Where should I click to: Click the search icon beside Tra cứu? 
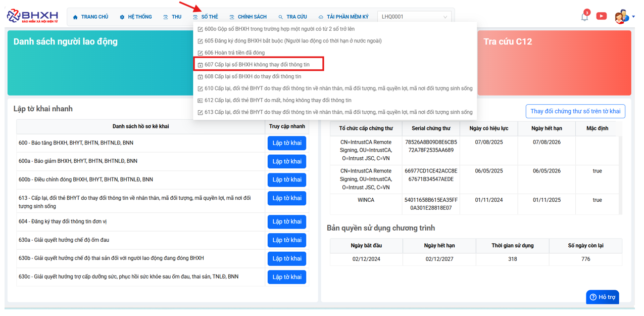(281, 17)
